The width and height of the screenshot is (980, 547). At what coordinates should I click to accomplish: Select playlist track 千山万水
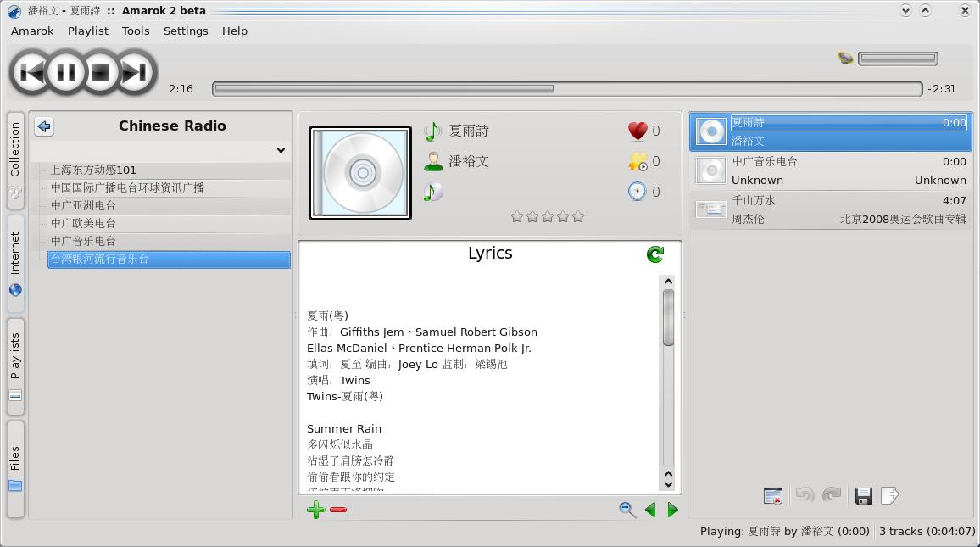(x=831, y=209)
